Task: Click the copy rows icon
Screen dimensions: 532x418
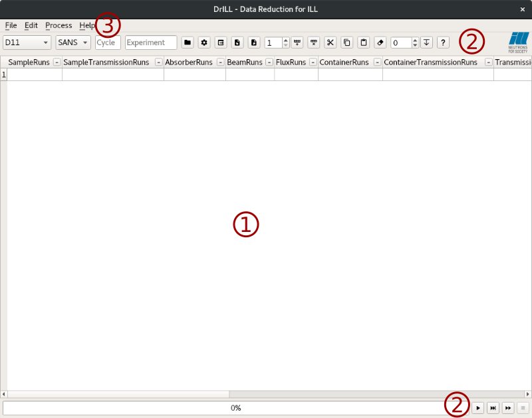Action: click(x=346, y=43)
